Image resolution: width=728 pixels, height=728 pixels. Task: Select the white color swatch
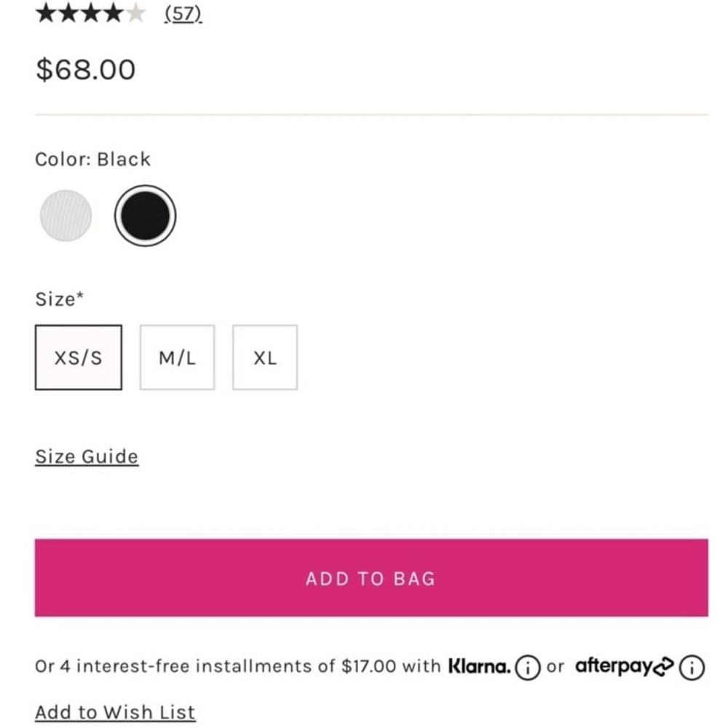66,215
